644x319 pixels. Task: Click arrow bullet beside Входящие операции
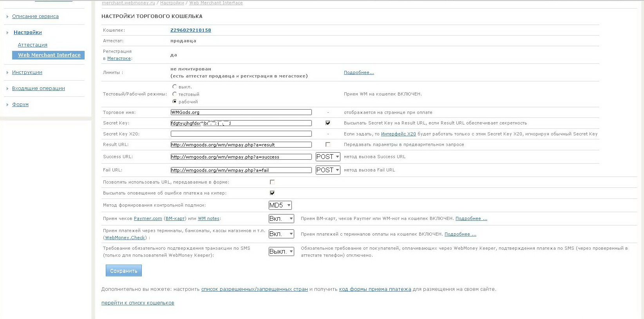(x=7, y=88)
